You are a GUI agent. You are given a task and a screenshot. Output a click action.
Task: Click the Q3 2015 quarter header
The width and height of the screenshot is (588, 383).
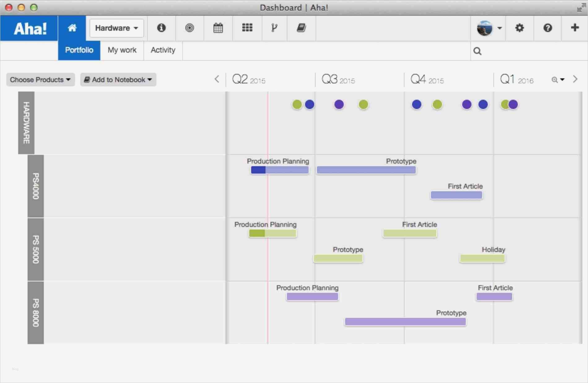pos(338,79)
